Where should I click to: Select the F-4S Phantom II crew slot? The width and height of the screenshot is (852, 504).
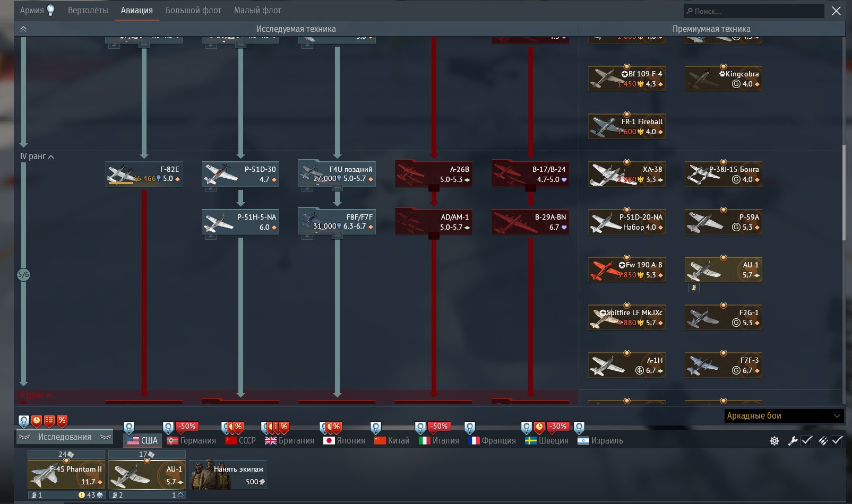(x=66, y=475)
